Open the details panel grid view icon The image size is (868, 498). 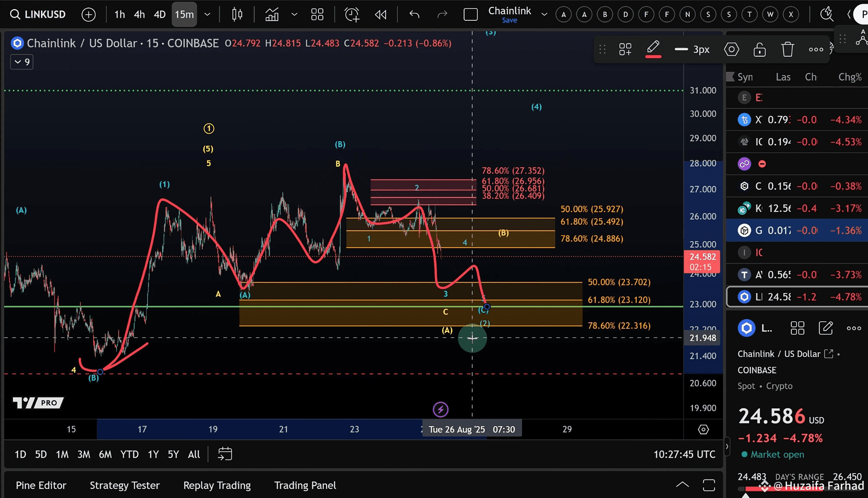797,328
